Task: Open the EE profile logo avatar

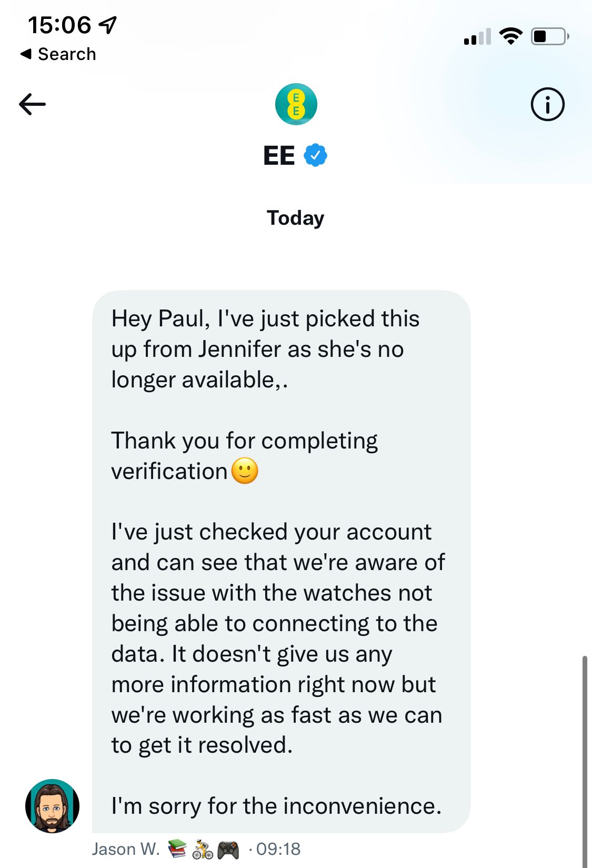Action: coord(296,104)
